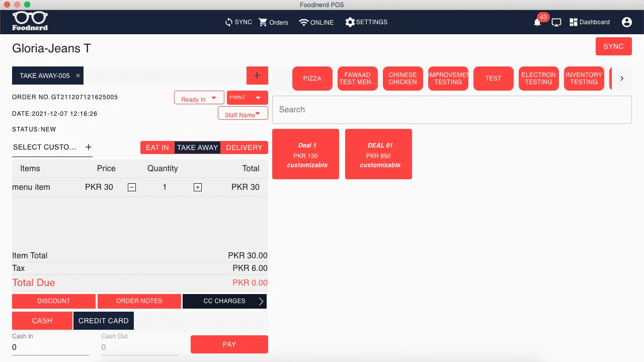This screenshot has height=362, width=644.
Task: Open the PRINT dropdown menu
Action: click(x=247, y=98)
